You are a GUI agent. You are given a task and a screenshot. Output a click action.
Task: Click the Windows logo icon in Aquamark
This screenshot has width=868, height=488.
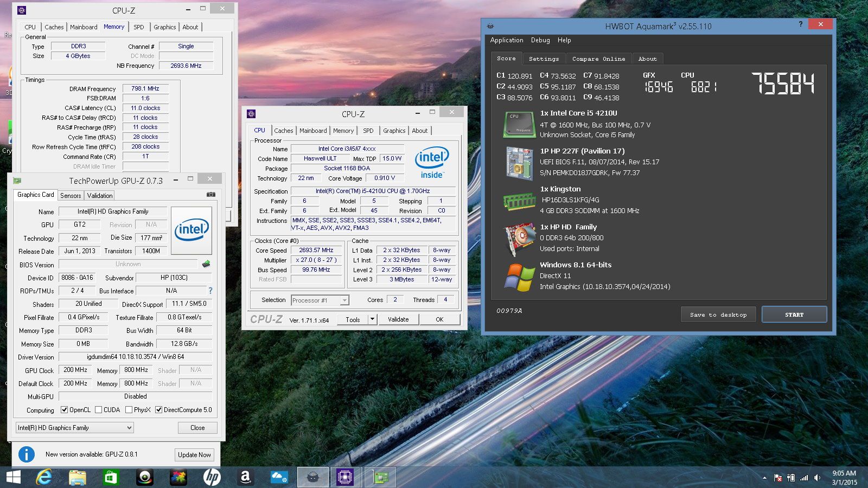pos(519,277)
